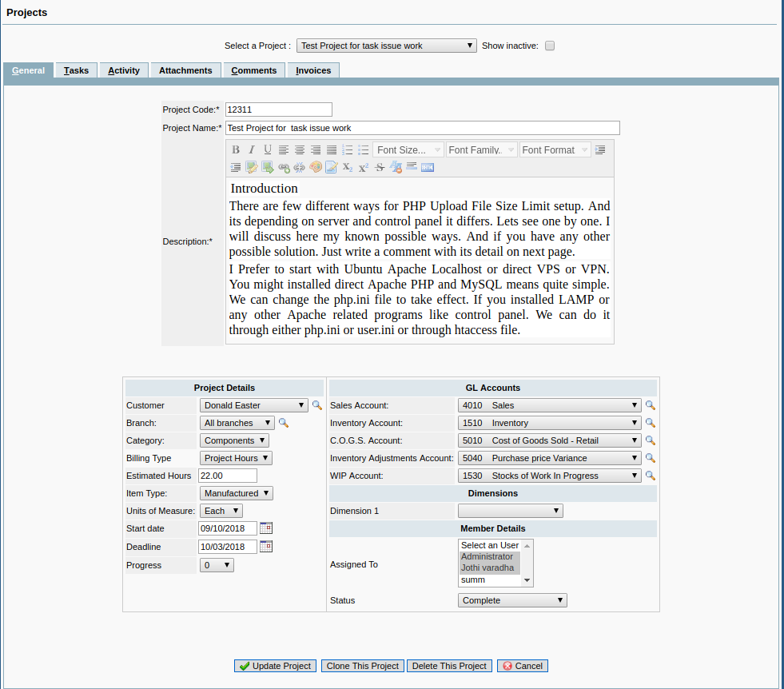The width and height of the screenshot is (784, 689).
Task: Open the text color palette icon
Action: [316, 167]
